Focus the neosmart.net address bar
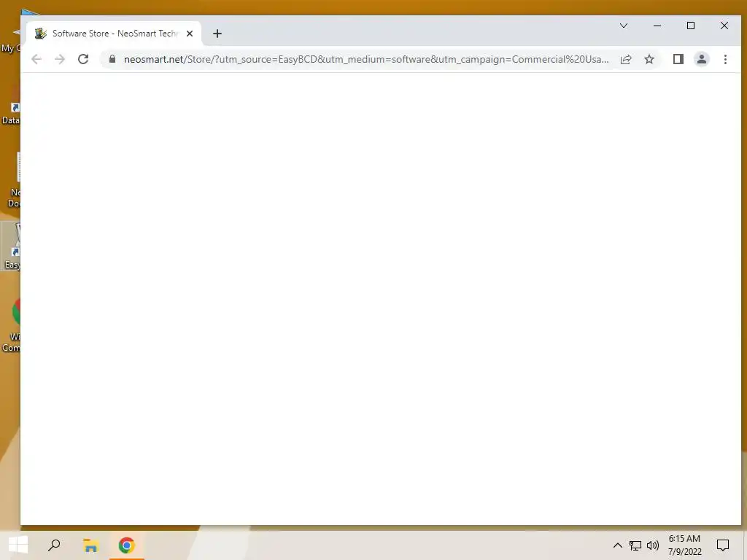747x560 pixels. click(x=366, y=59)
